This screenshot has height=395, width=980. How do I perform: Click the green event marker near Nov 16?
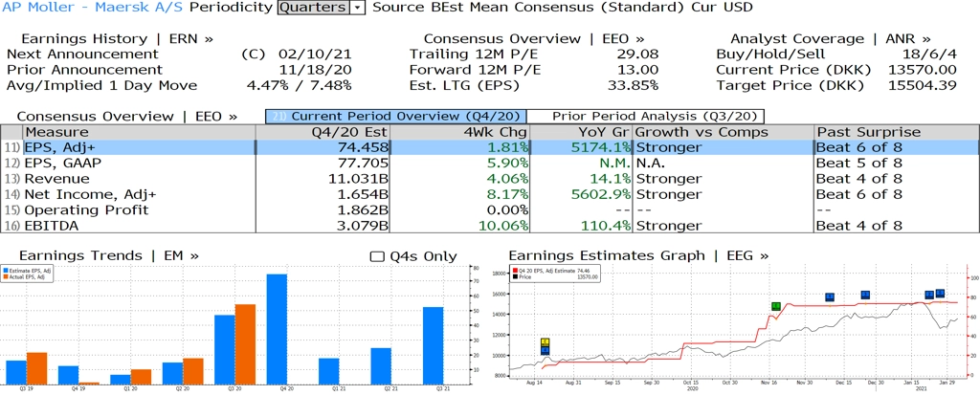(x=775, y=306)
